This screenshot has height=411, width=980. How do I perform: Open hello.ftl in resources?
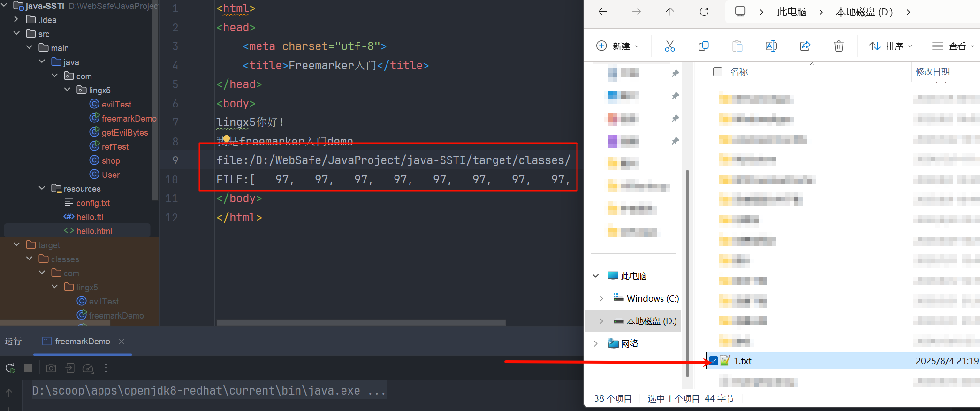[x=90, y=217]
